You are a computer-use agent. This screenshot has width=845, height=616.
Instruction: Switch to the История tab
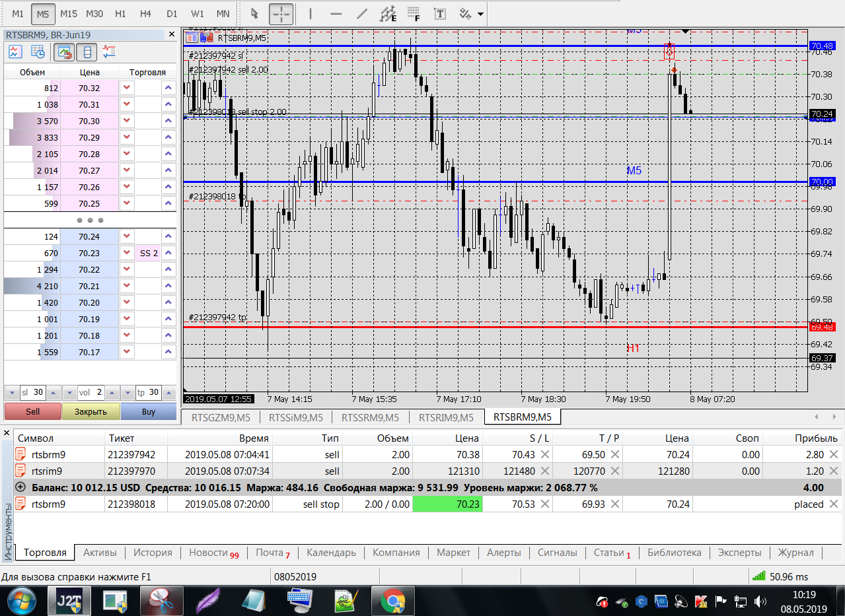[x=153, y=553]
